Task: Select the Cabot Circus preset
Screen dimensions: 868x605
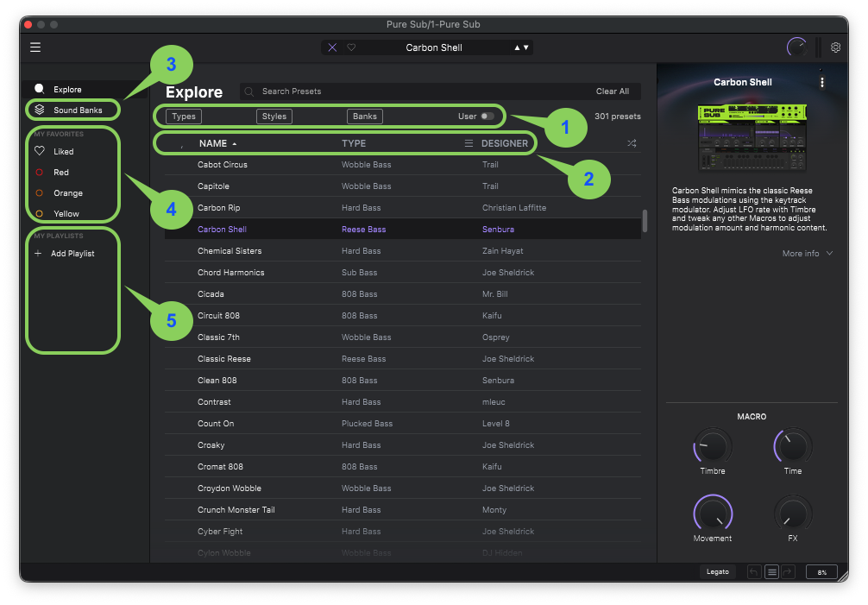Action: click(402, 164)
